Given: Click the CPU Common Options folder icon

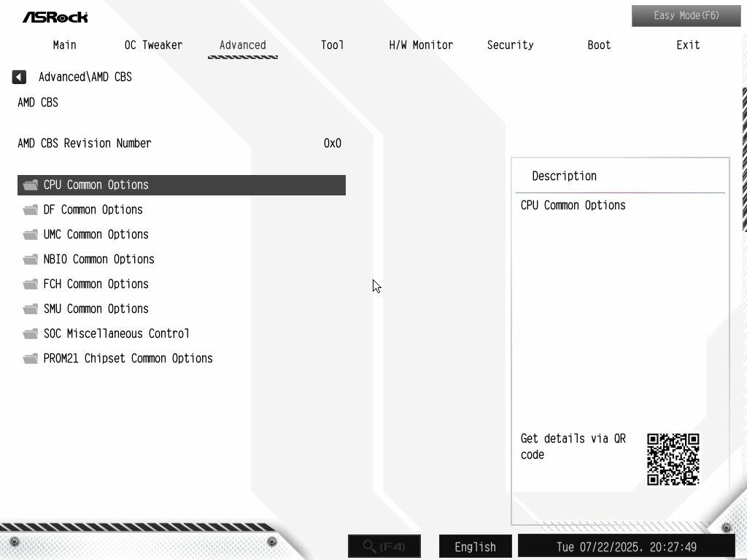Looking at the screenshot, I should (31, 184).
